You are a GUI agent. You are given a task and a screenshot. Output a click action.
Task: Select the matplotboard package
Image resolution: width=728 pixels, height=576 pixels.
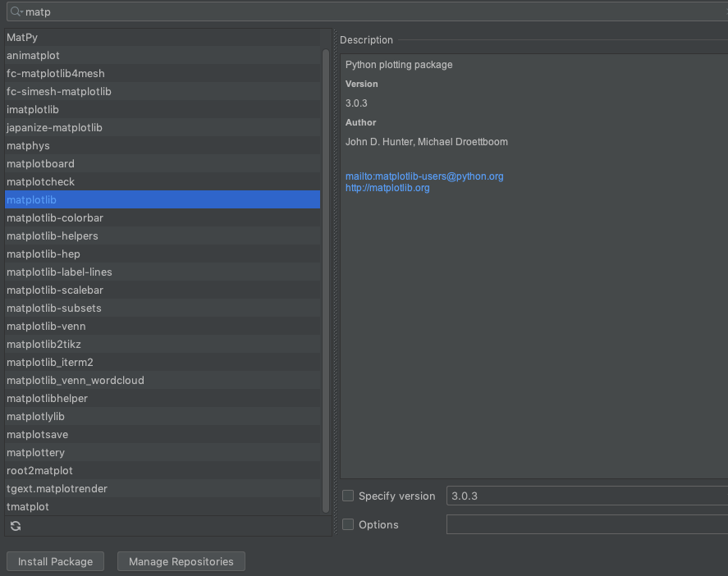163,164
